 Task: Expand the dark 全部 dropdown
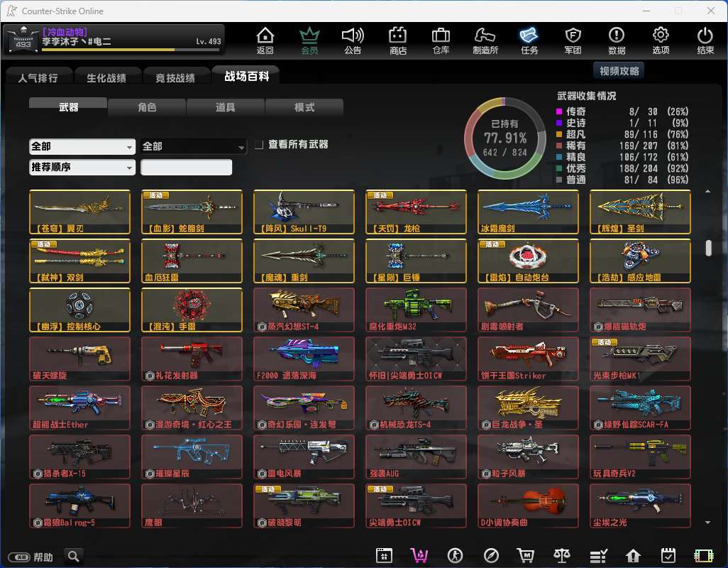pyautogui.click(x=193, y=147)
